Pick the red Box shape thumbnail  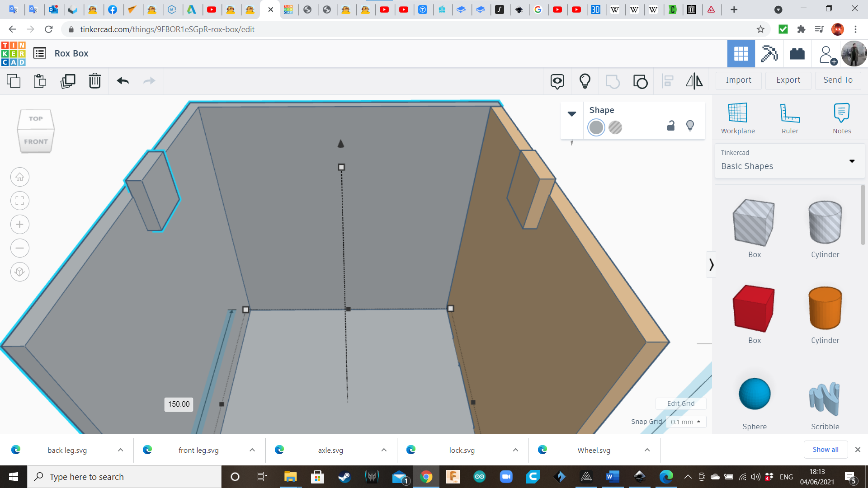pyautogui.click(x=754, y=310)
